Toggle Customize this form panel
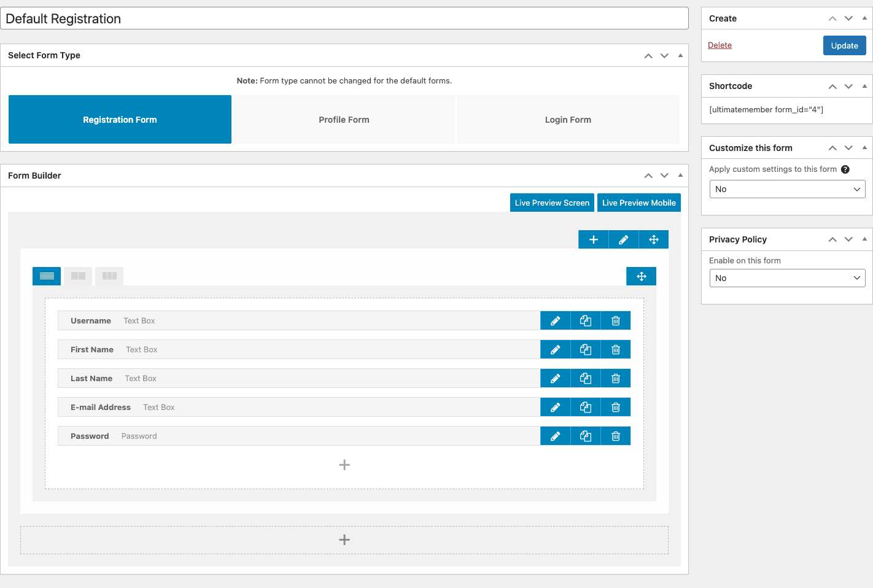The height and width of the screenshot is (588, 873). (x=864, y=148)
